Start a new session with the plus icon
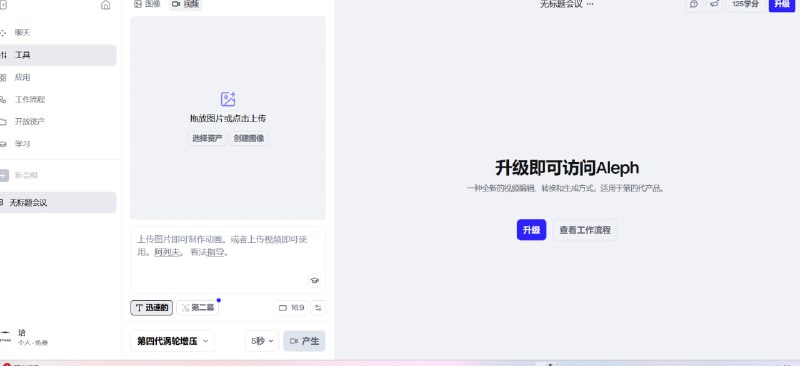The width and height of the screenshot is (800, 366). click(x=4, y=175)
